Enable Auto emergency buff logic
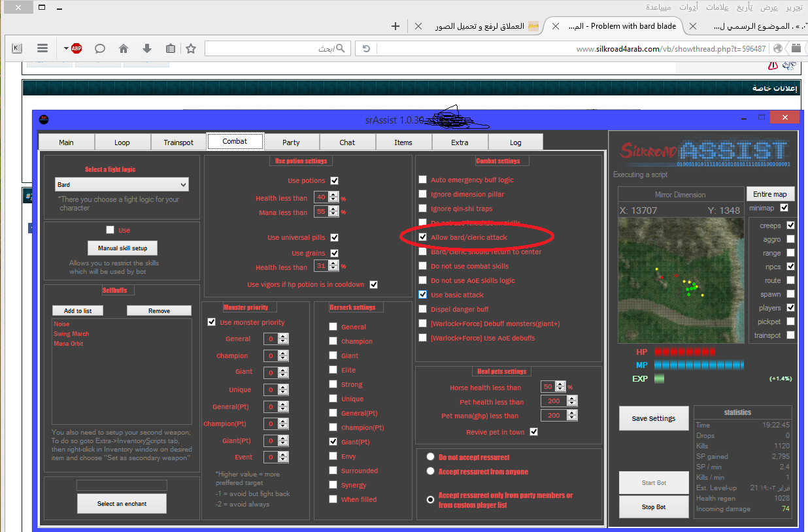 coord(423,180)
